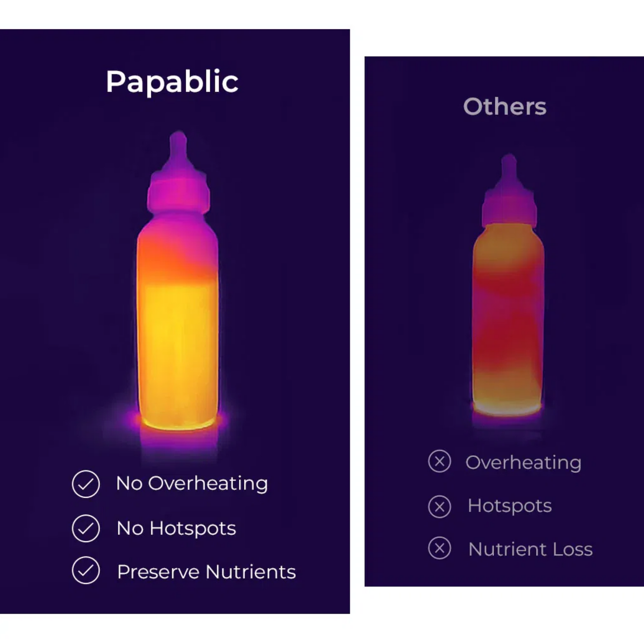Select the X icon next to Hotspots

coord(439,507)
